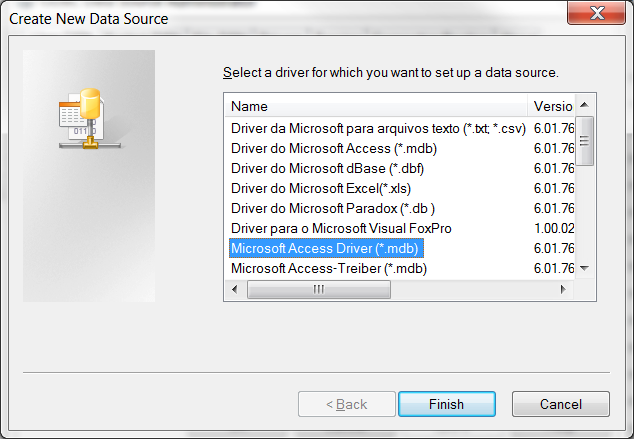Select Driver do Microsoft dBase (*.dbf)
This screenshot has height=439, width=634.
tap(328, 168)
